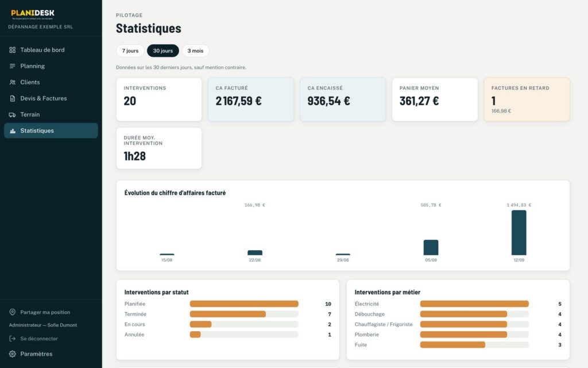Click the 12/09 revenue bar
Screen dimensions: 588x368
519,233
